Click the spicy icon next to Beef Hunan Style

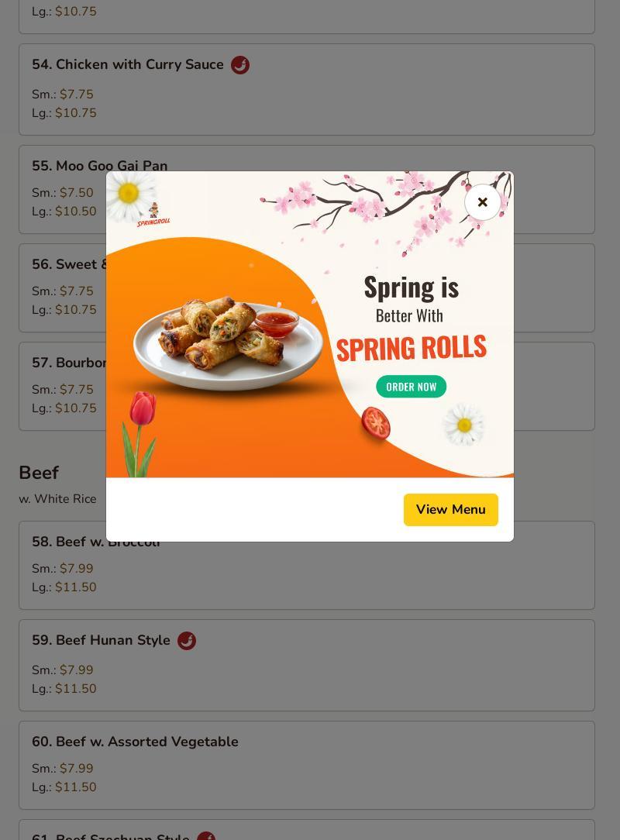point(187,641)
